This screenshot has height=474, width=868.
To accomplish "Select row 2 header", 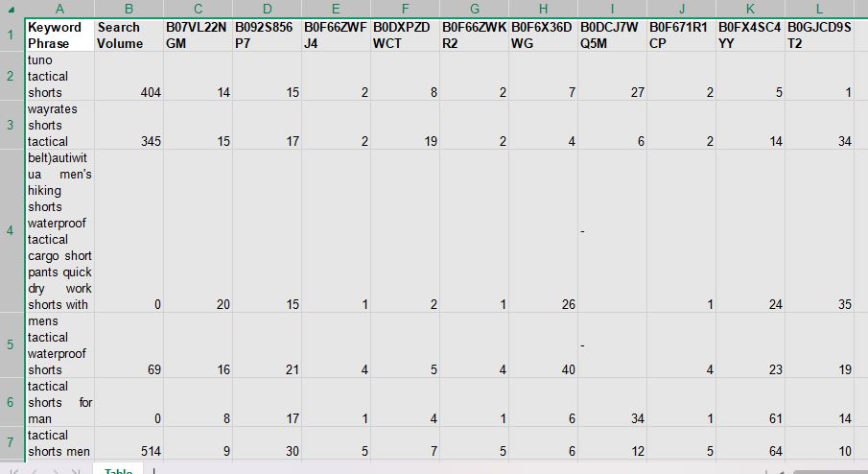I will [x=12, y=76].
